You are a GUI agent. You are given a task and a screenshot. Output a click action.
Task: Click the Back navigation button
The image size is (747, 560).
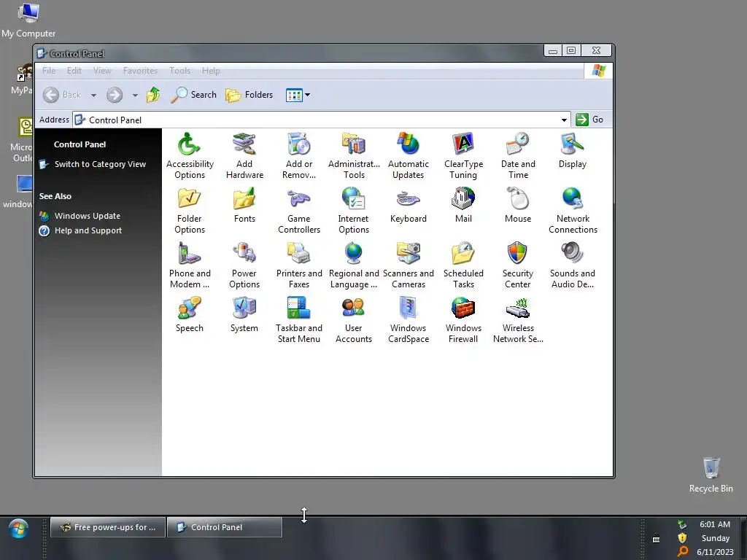point(62,95)
